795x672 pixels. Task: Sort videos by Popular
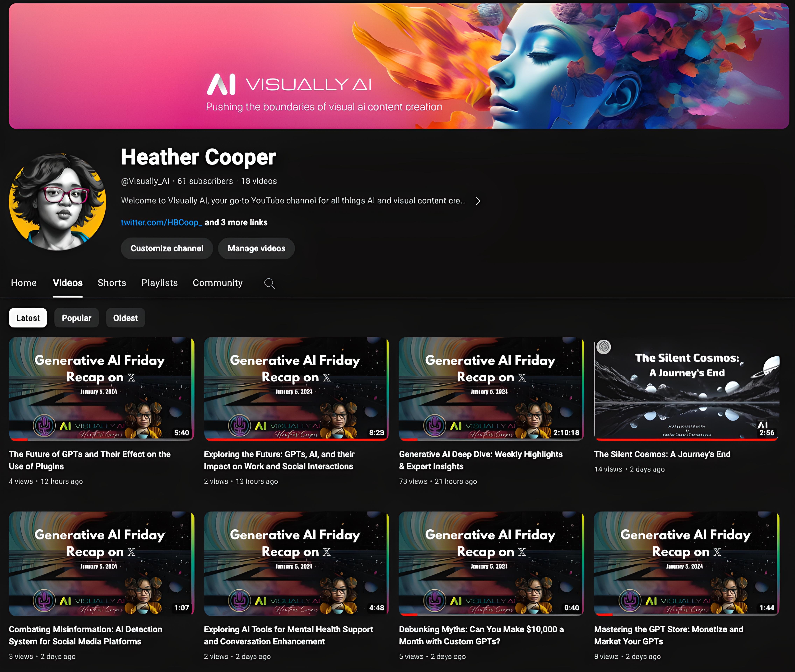77,318
